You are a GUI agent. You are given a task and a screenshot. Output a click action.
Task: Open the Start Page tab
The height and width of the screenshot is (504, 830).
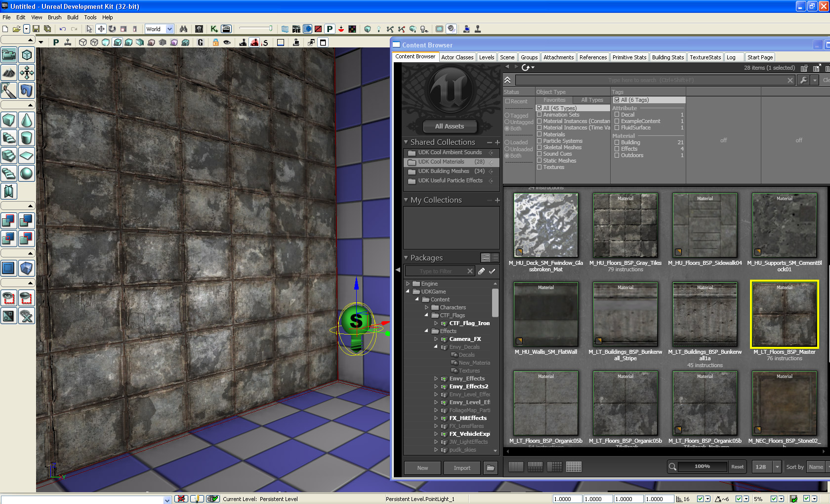pyautogui.click(x=760, y=57)
